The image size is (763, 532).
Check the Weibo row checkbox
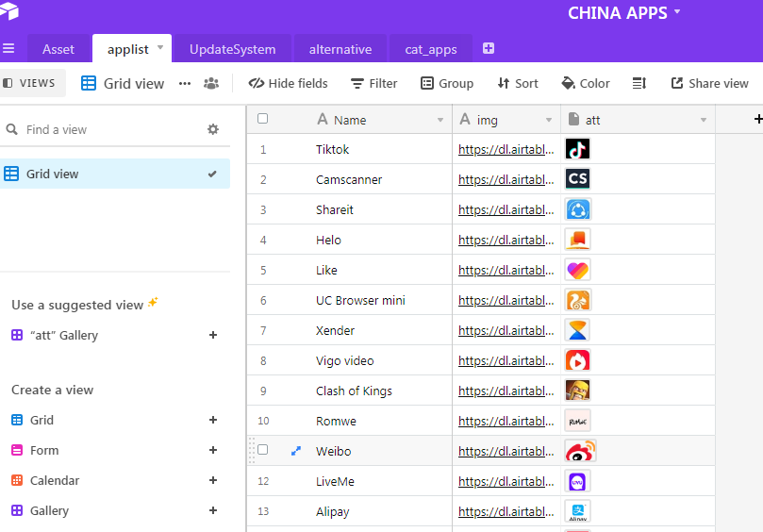click(x=263, y=449)
